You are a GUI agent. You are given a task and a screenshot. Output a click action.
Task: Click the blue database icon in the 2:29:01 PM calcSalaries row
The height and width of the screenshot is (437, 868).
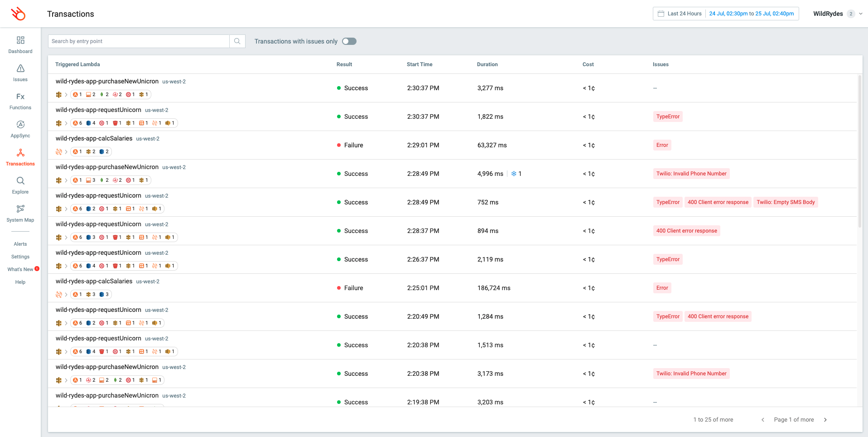point(101,152)
